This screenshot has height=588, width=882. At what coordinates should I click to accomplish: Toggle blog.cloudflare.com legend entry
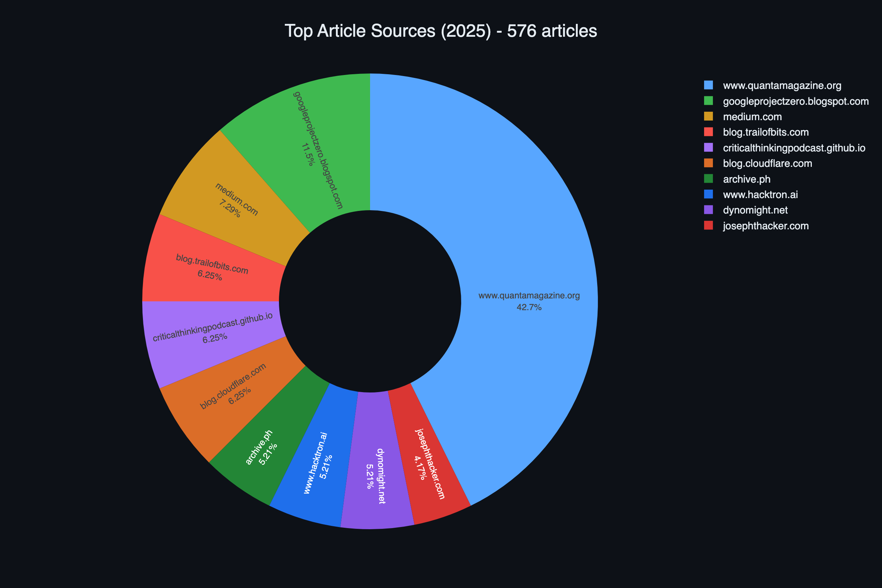(x=767, y=164)
